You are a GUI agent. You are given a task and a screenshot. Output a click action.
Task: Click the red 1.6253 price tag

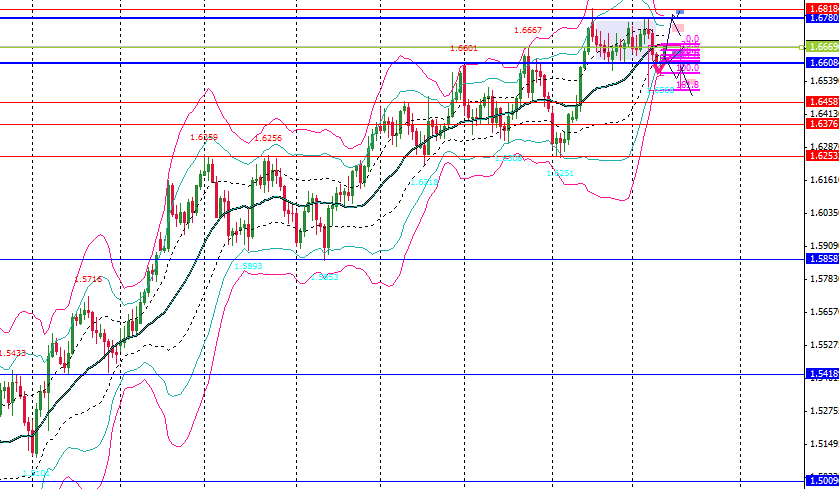(822, 156)
